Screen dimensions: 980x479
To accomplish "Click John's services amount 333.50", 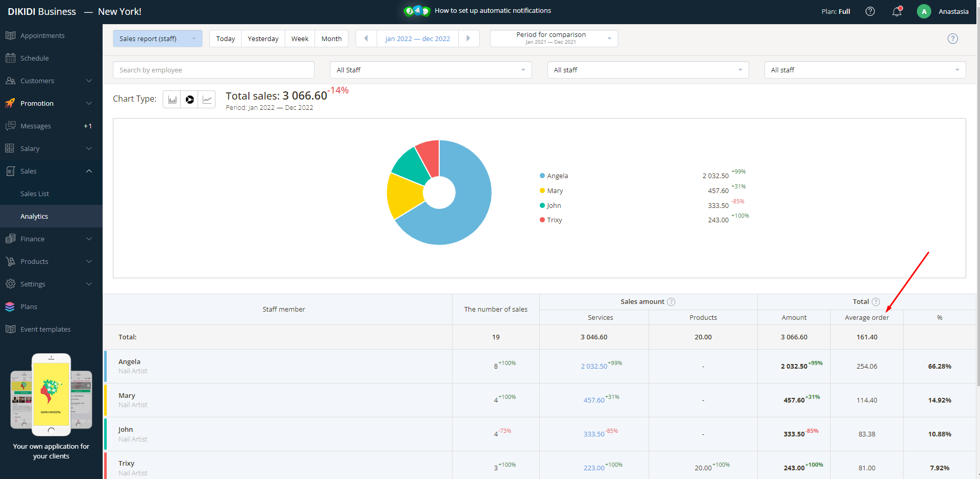I will coord(594,434).
